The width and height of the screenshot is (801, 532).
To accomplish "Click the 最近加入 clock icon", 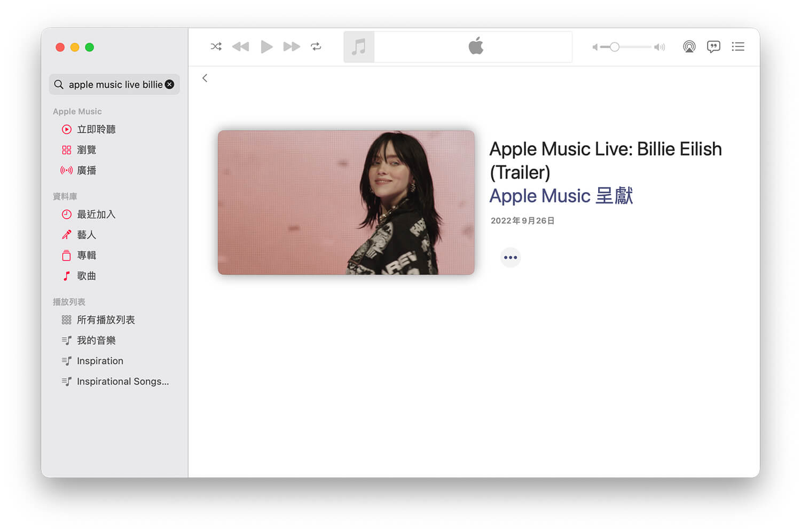I will pyautogui.click(x=66, y=214).
